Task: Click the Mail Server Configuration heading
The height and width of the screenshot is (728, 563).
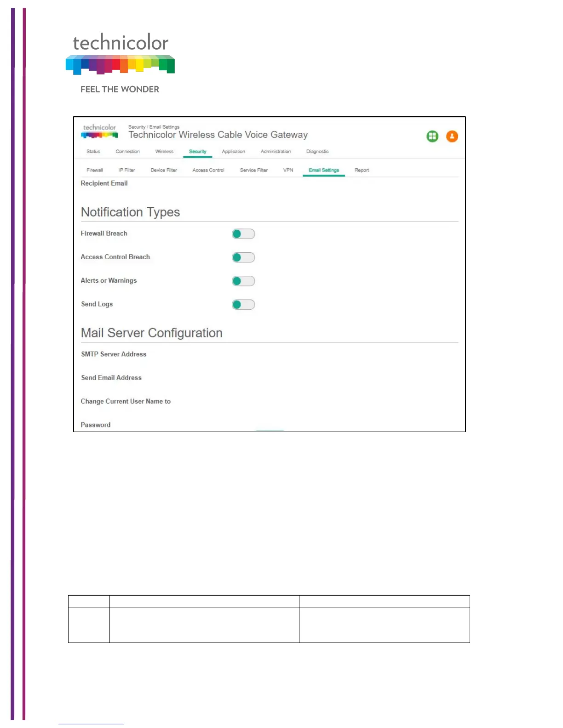Action: click(x=152, y=333)
